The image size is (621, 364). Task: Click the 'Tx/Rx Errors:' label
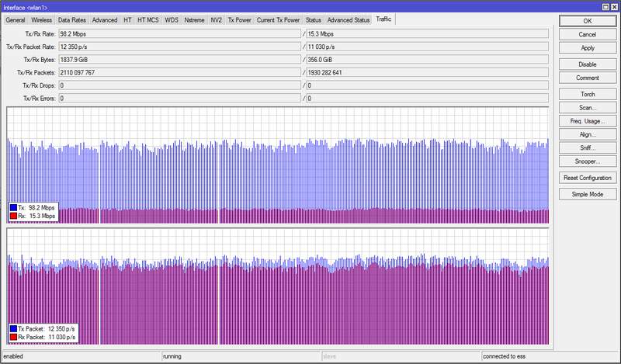coord(40,99)
